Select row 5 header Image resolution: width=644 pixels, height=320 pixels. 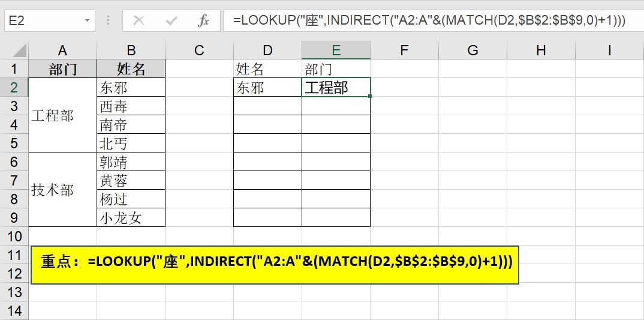point(14,143)
